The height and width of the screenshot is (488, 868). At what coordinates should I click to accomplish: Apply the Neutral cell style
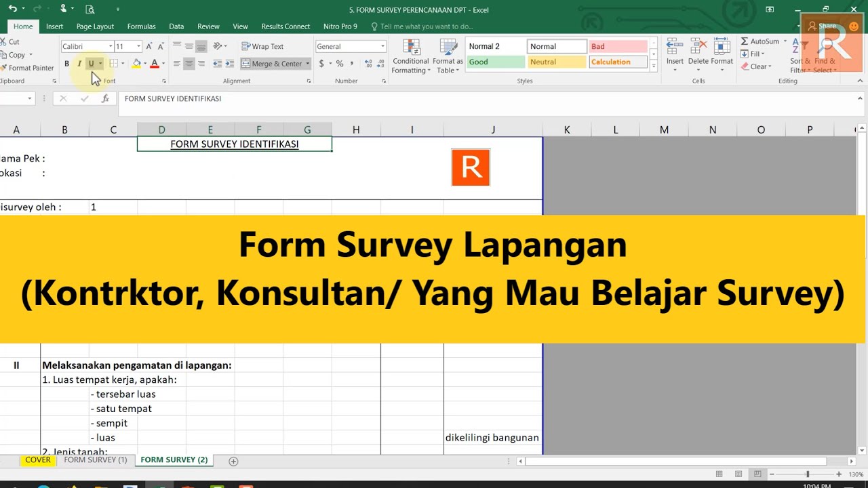pos(557,62)
